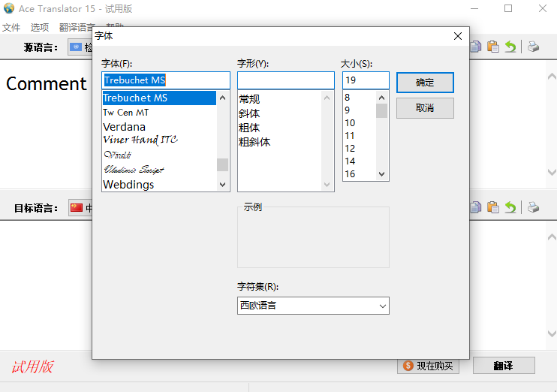Cancel the font dialog with 取消
The height and width of the screenshot is (392, 557).
click(425, 108)
